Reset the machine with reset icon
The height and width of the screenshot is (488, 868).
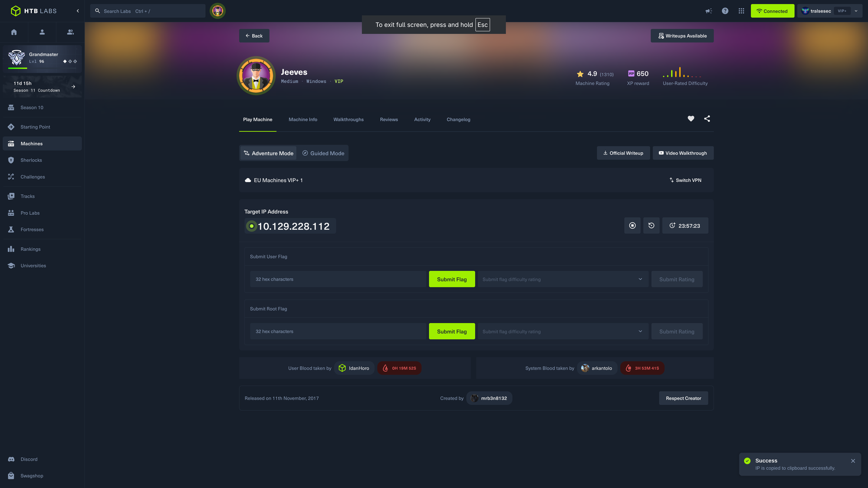click(651, 226)
